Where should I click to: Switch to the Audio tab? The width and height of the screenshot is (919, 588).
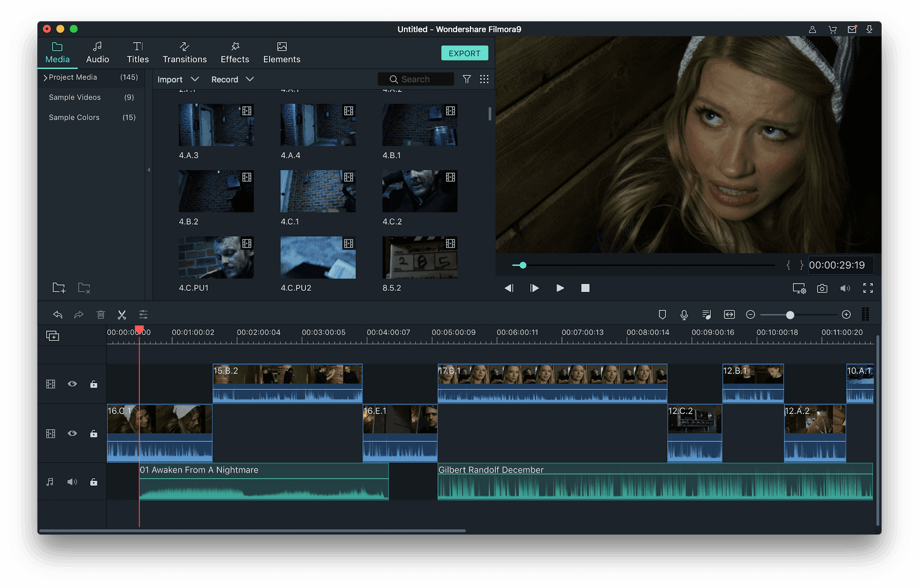click(x=97, y=53)
